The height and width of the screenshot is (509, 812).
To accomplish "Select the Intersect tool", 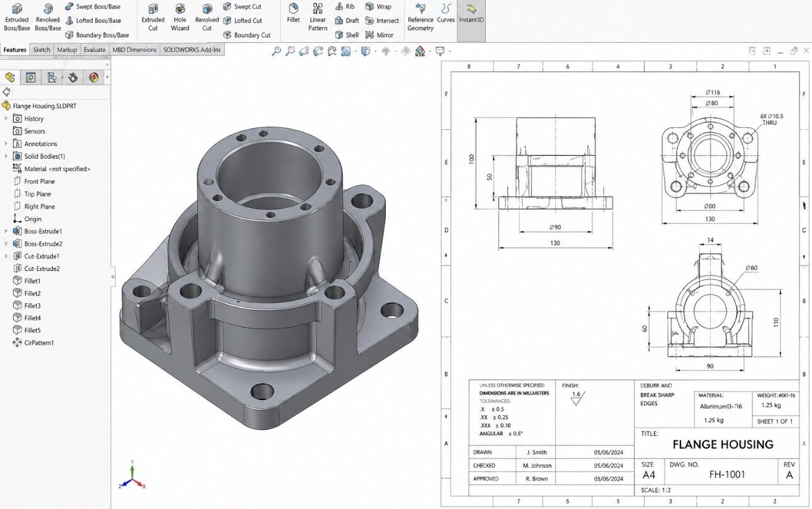I will pyautogui.click(x=381, y=21).
